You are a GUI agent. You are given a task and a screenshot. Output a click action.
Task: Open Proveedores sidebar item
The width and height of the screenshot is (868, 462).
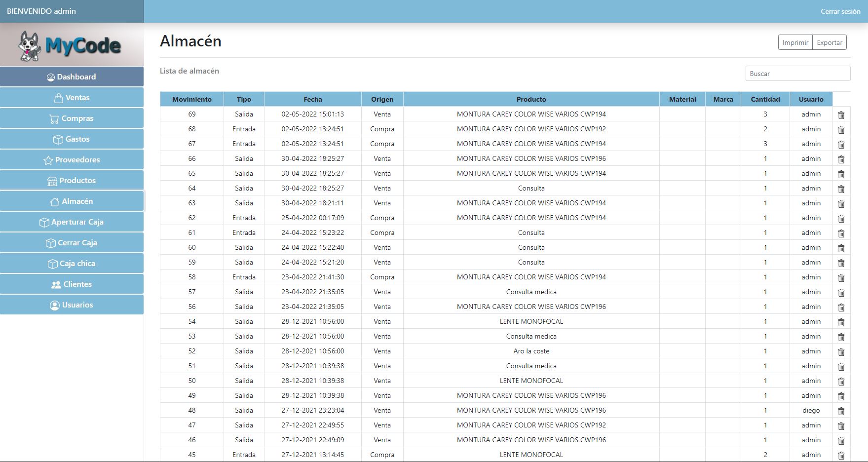72,160
